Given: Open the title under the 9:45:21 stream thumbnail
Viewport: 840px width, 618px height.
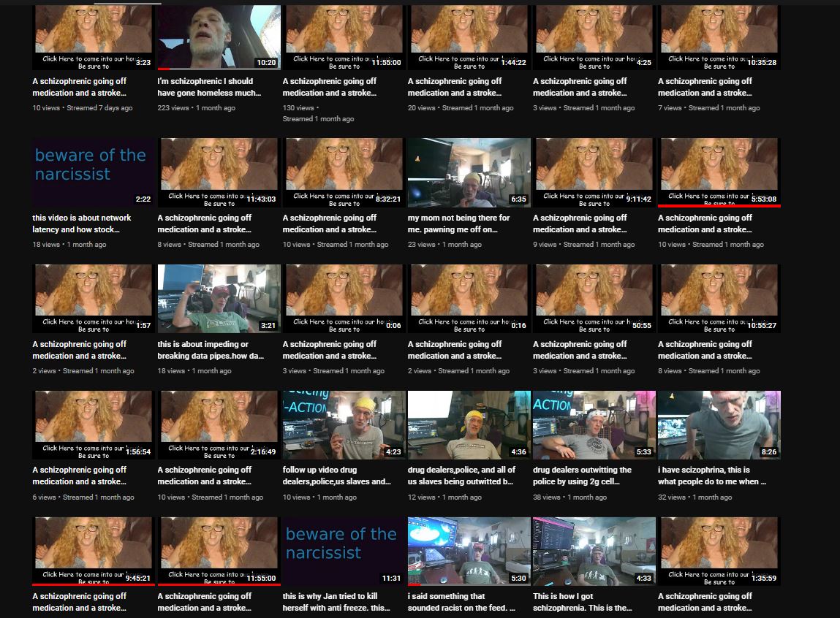Looking at the screenshot, I should (79, 602).
